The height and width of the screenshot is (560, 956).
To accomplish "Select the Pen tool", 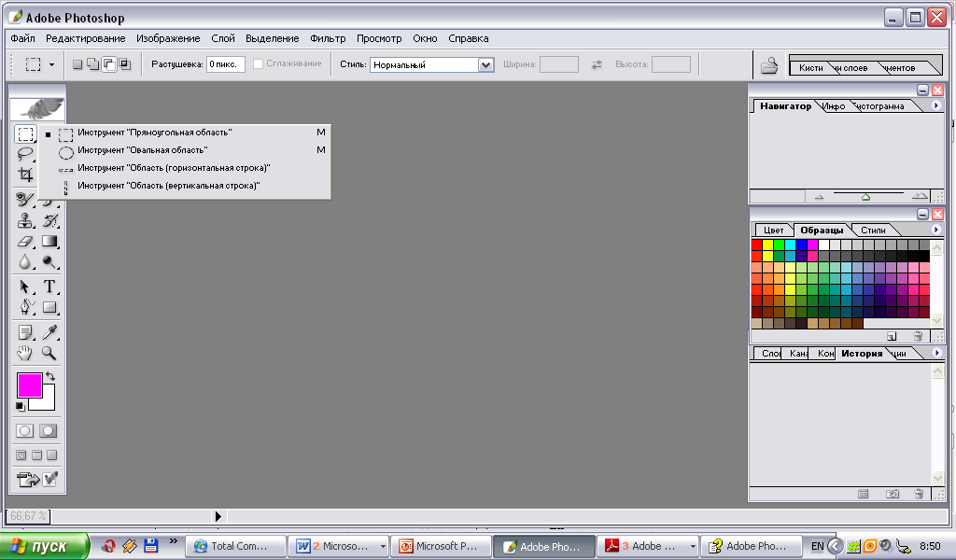I will point(24,307).
